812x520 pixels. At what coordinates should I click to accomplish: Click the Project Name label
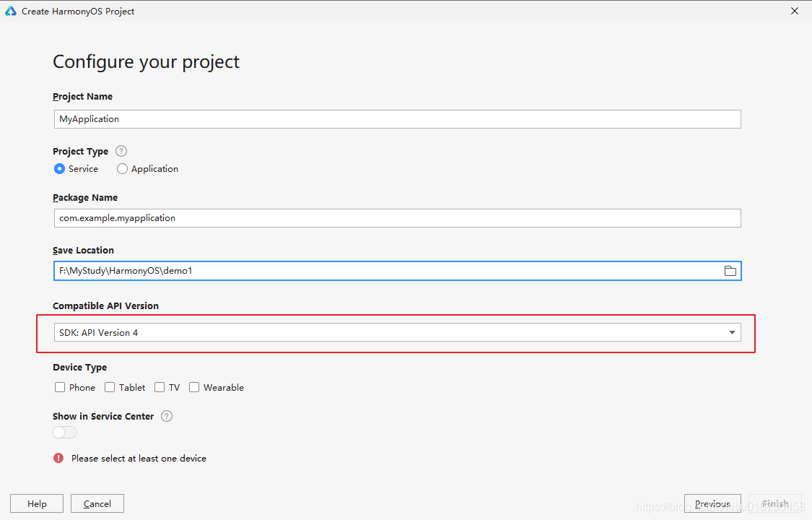82,96
